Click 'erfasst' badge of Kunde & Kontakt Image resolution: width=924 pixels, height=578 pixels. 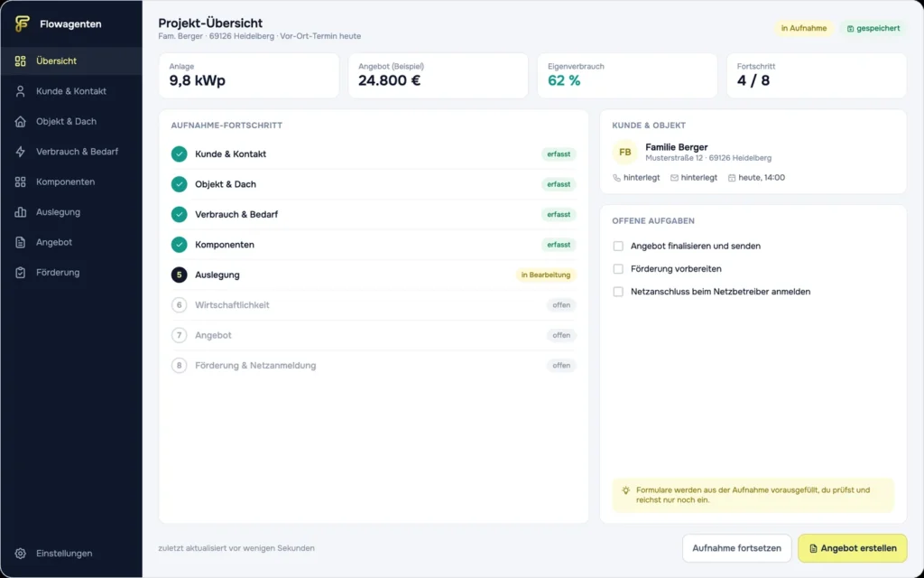[559, 154]
